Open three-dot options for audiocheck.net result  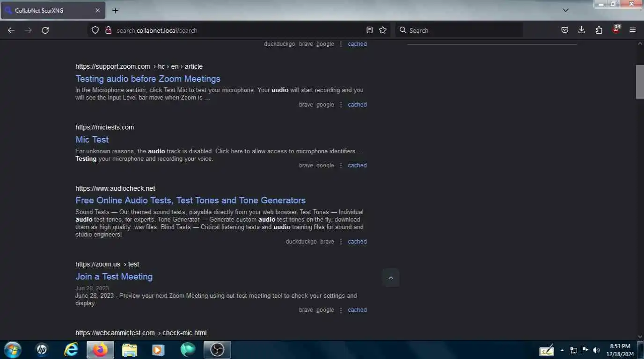(x=341, y=242)
